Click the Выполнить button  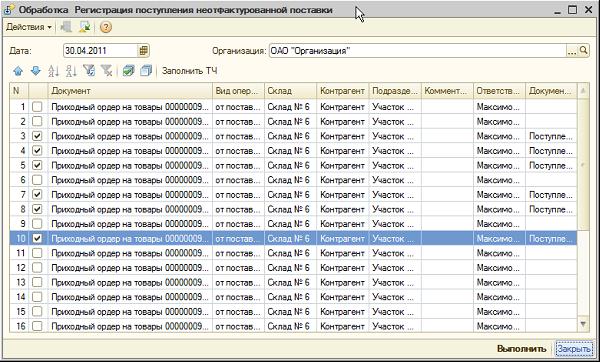coord(522,349)
